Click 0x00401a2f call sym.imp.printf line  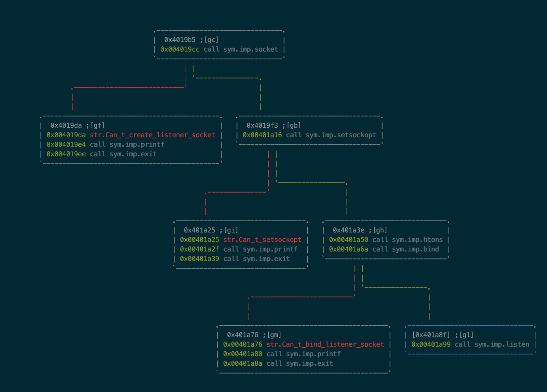click(239, 250)
